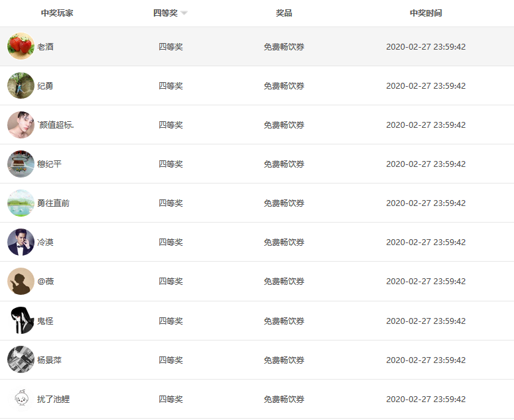Image resolution: width=514 pixels, height=420 pixels.
Task: Select player name 勇往直前
Action: click(53, 203)
